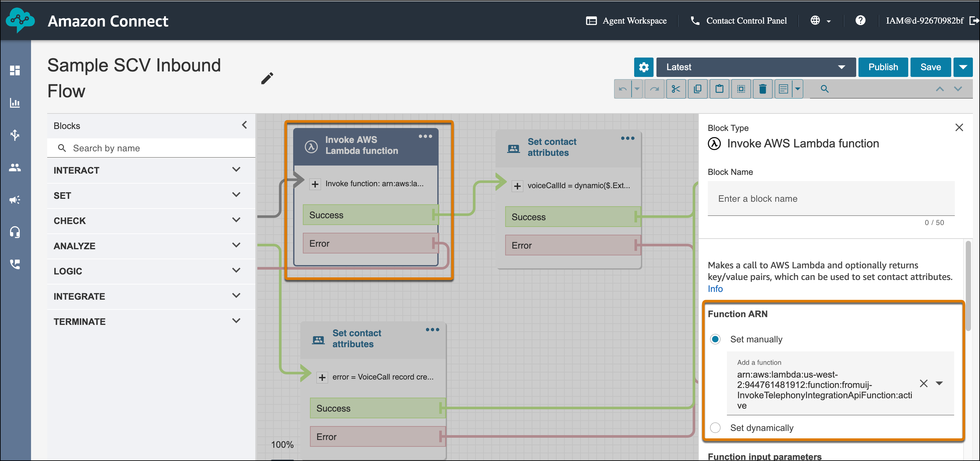980x461 pixels.
Task: Open bottom Set contact attributes block menu
Action: point(432,329)
